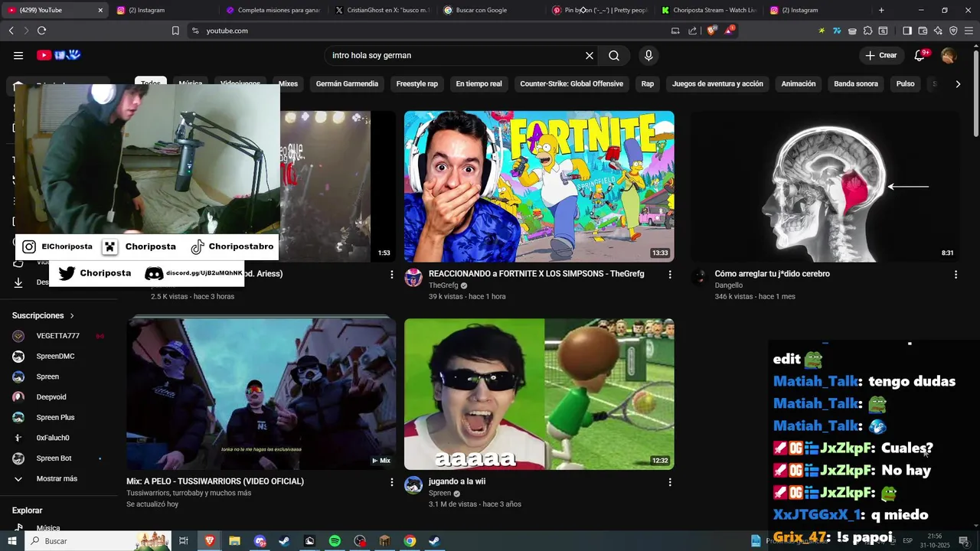This screenshot has width=980, height=551.
Task: Open the A PELO Tussiwarriors mix thumbnail
Action: click(261, 394)
